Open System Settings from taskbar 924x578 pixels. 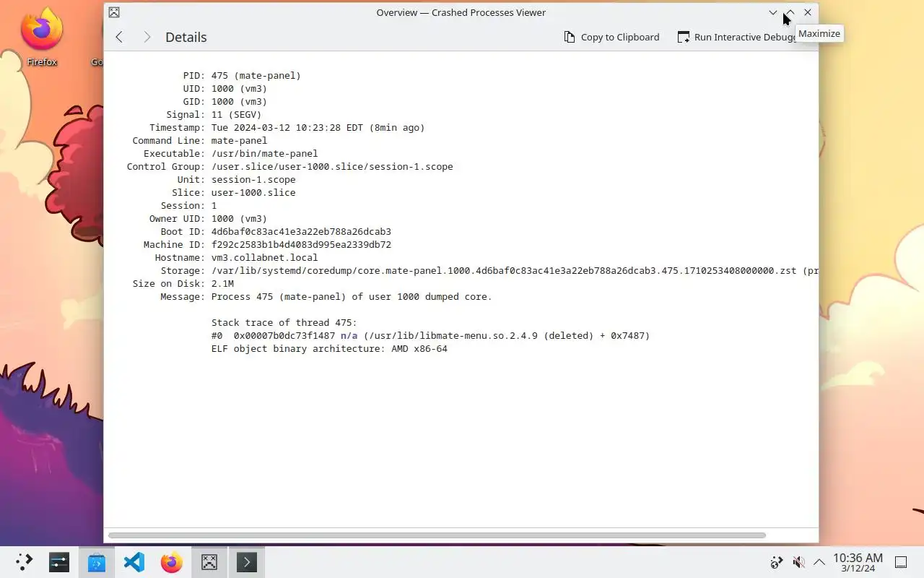point(59,562)
